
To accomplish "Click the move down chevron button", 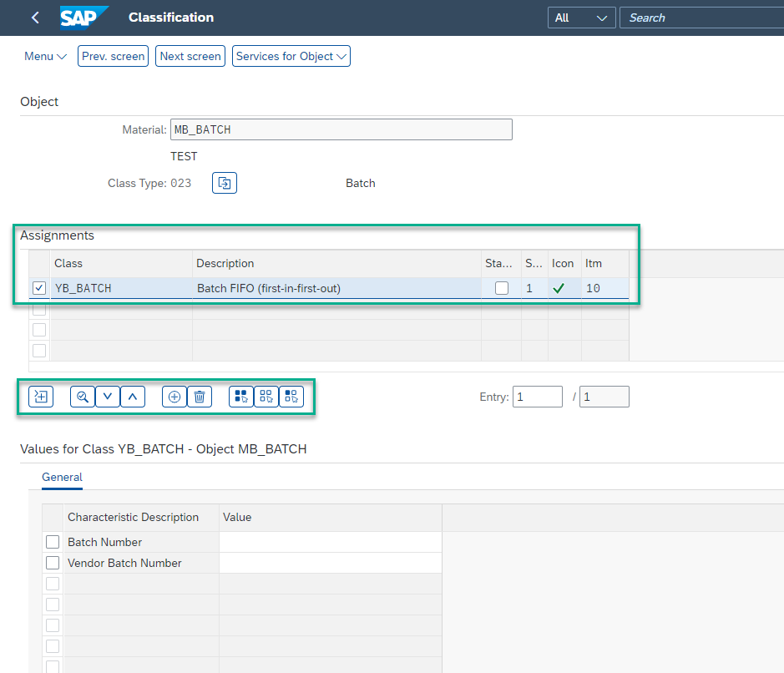I will pos(108,397).
